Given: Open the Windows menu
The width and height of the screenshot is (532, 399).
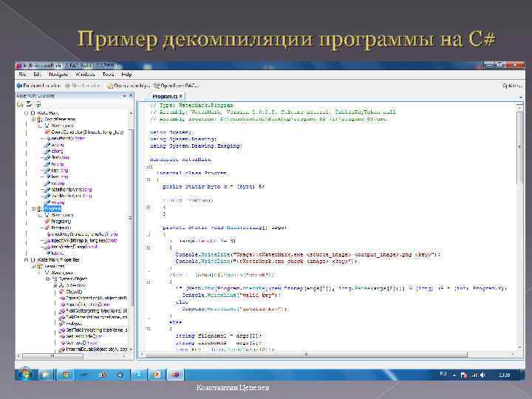Looking at the screenshot, I should click(85, 75).
